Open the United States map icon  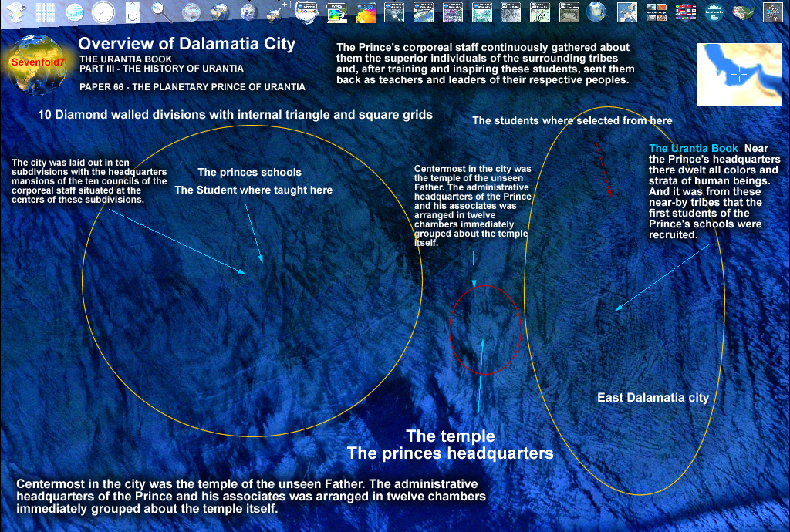coord(744,12)
